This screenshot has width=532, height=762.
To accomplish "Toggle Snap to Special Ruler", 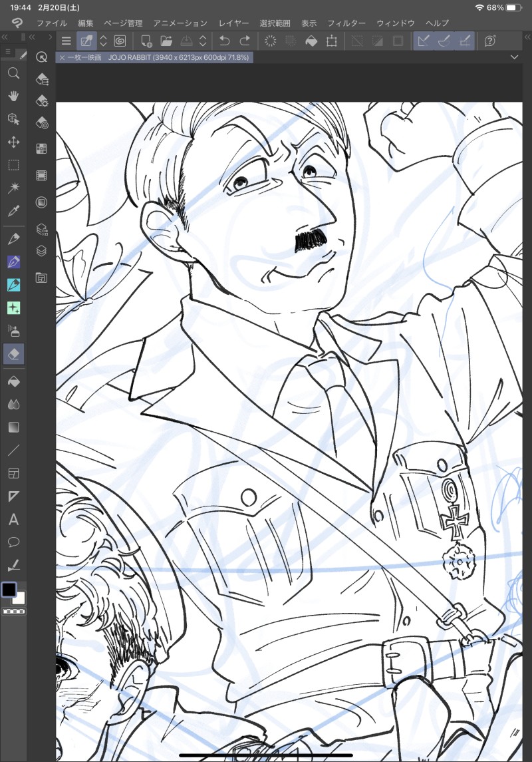I will click(444, 41).
